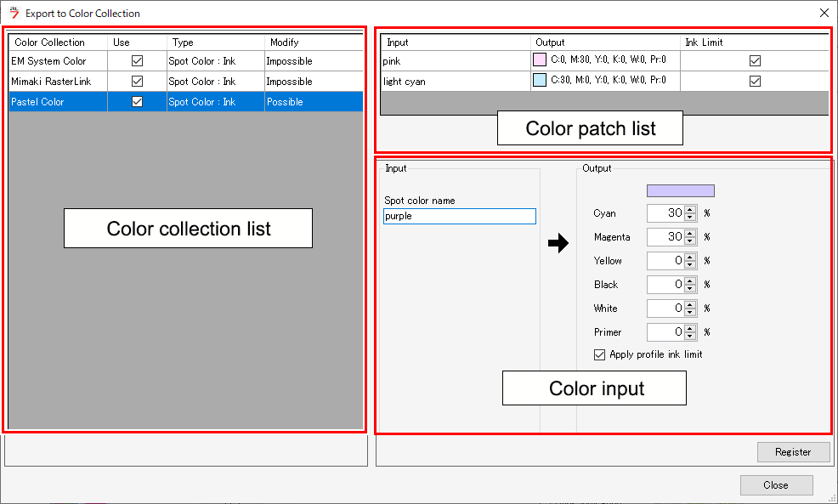Increase Cyan percentage with the up arrow
This screenshot has width=838, height=504.
[x=688, y=210]
